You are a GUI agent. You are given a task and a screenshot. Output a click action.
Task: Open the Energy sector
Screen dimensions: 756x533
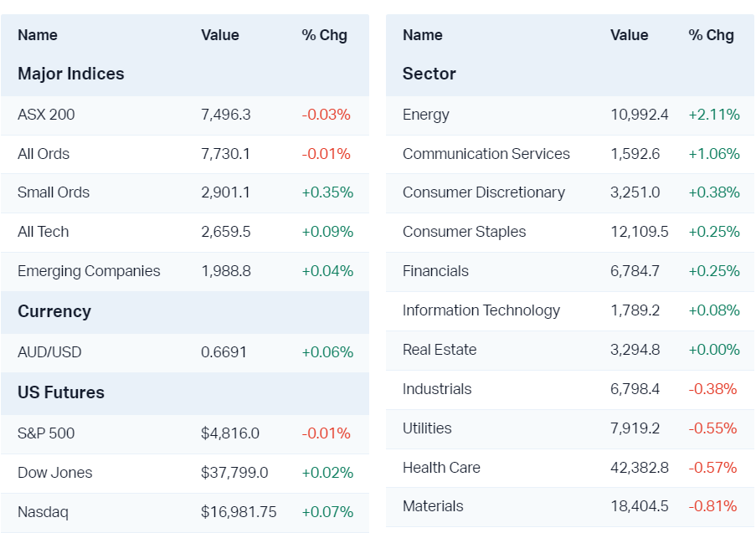point(426,115)
